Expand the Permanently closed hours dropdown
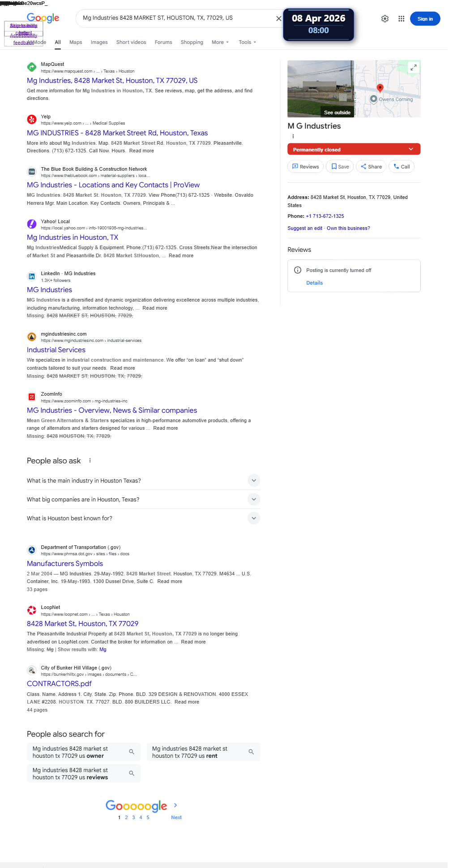The image size is (453, 868). click(411, 149)
